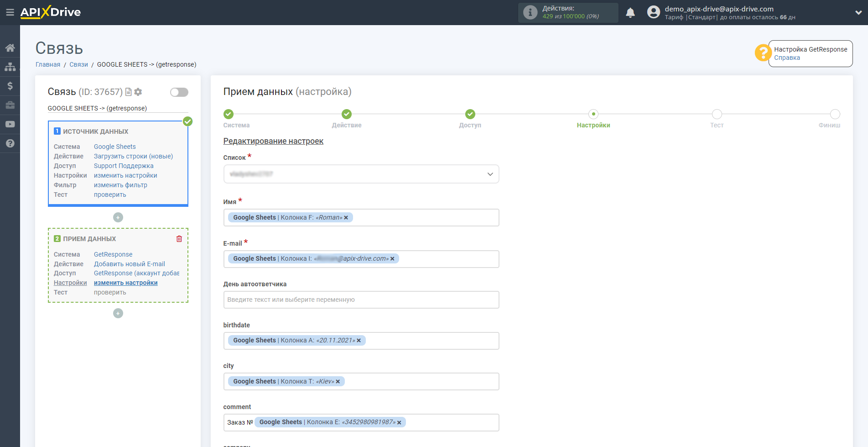Remove the Колонка I email tag
Image resolution: width=868 pixels, height=447 pixels.
pos(392,259)
